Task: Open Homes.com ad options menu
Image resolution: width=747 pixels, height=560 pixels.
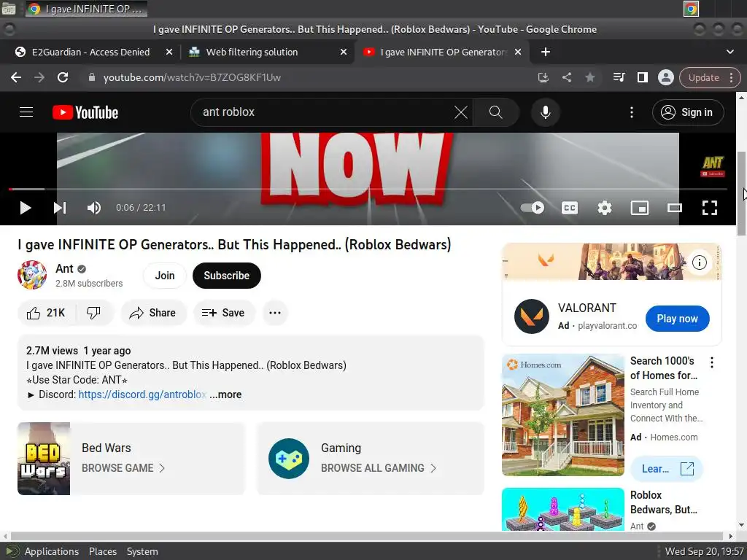Action: [x=712, y=362]
